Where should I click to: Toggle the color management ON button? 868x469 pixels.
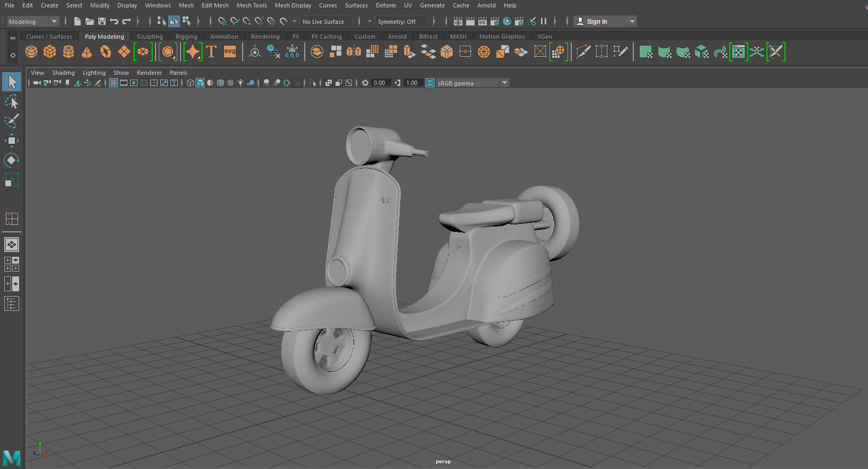point(430,83)
